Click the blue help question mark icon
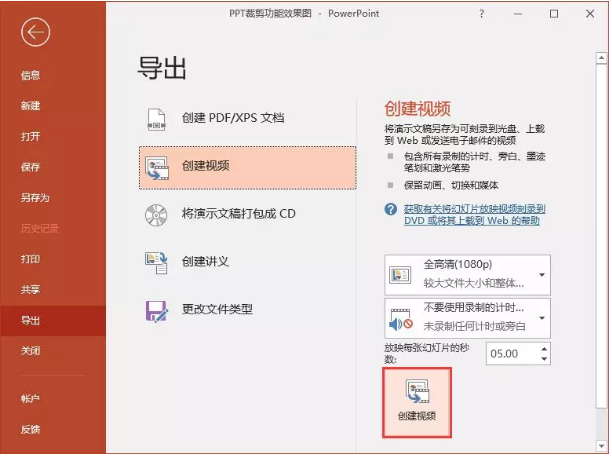This screenshot has height=456, width=612. coord(391,210)
